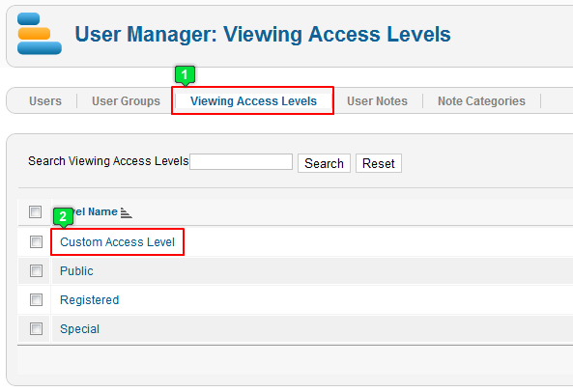The width and height of the screenshot is (573, 392).
Task: Open the Note Categories tab
Action: (481, 101)
